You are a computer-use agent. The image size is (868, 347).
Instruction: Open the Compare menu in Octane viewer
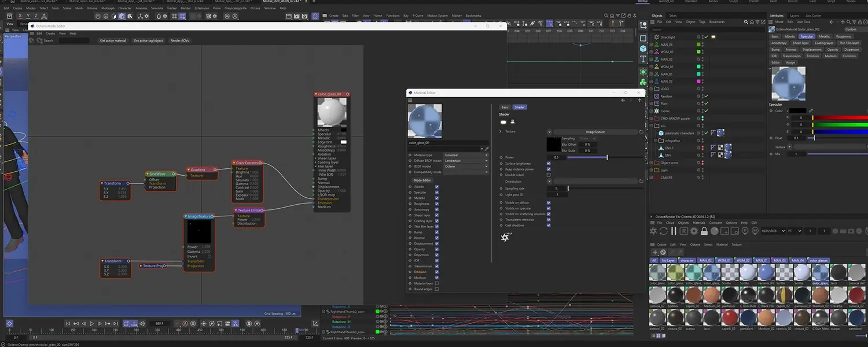tap(715, 223)
